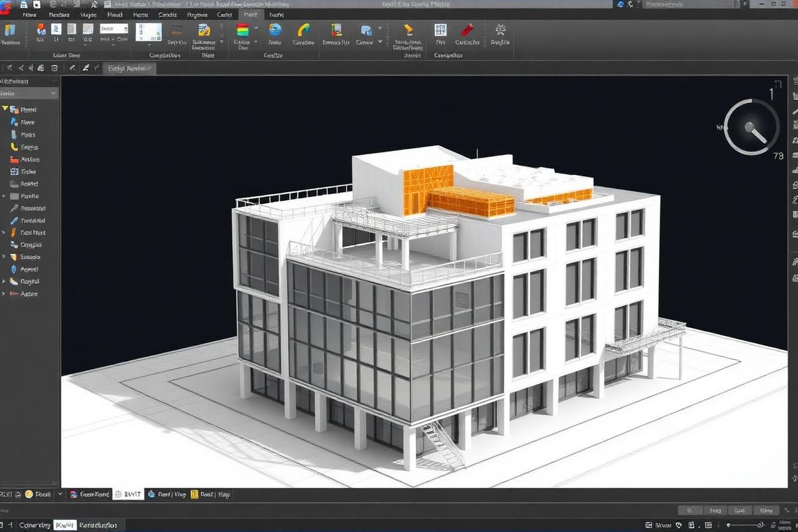Click the yellow-green arc icon in the ribbon

304,30
